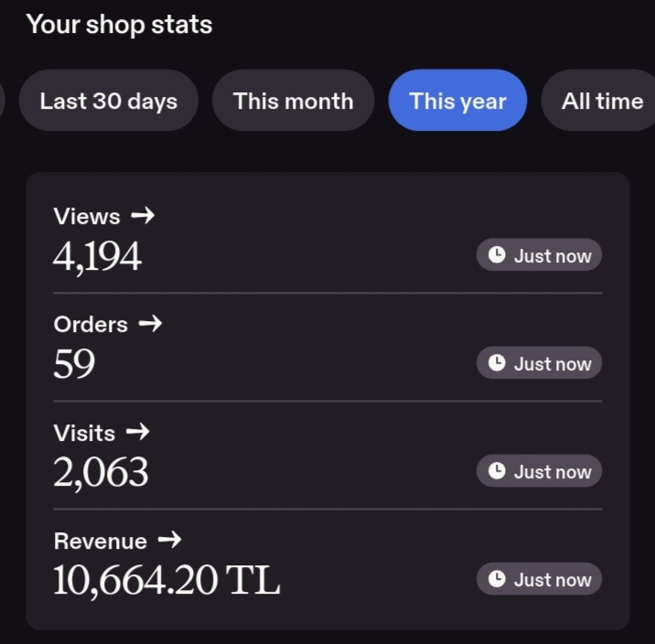Viewport: 655px width, 644px height.
Task: Click the 4,194 views count
Action: point(97,256)
